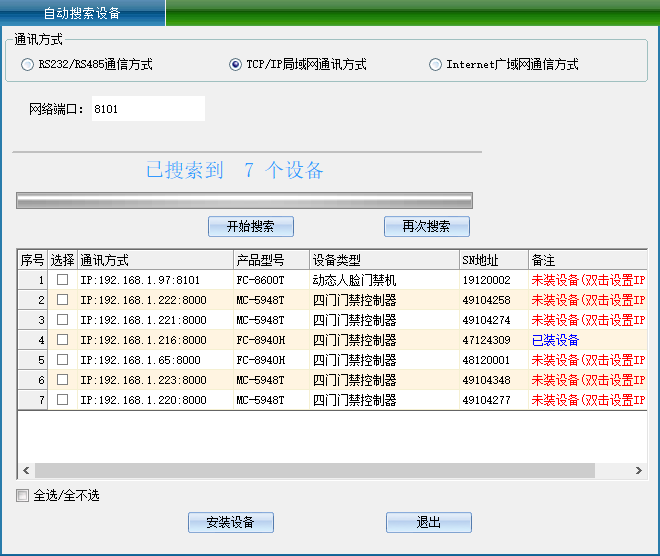This screenshot has height=556, width=660.
Task: Select the 已装设备 remark in row 4
Action: coord(555,340)
